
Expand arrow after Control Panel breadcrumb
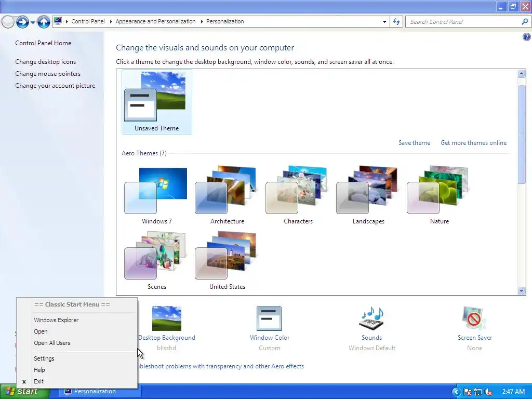pos(111,21)
